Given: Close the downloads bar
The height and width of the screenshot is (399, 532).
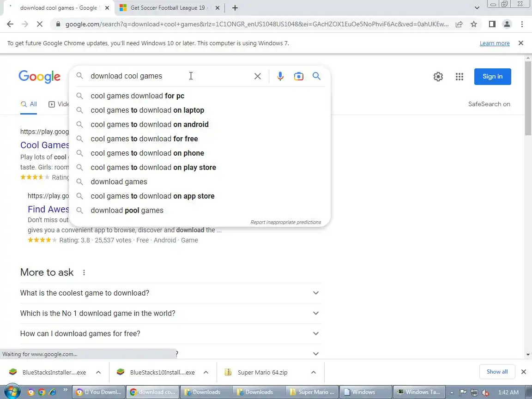Looking at the screenshot, I should tap(524, 372).
